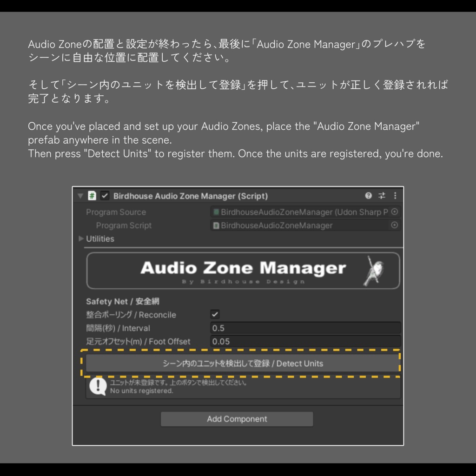Expand the Utilities foldout

pyautogui.click(x=81, y=238)
